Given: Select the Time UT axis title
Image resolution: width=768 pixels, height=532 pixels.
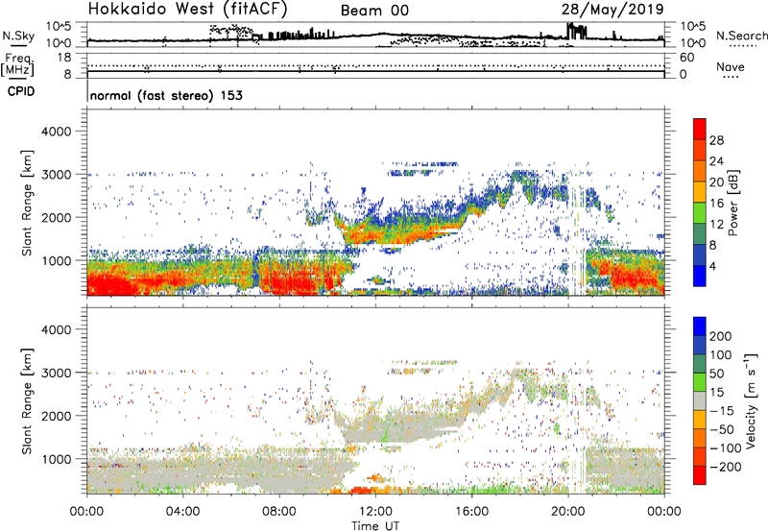Looking at the screenshot, I should coord(375,525).
